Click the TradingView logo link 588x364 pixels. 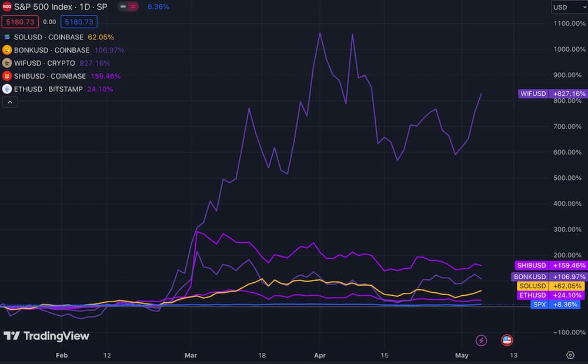click(46, 336)
